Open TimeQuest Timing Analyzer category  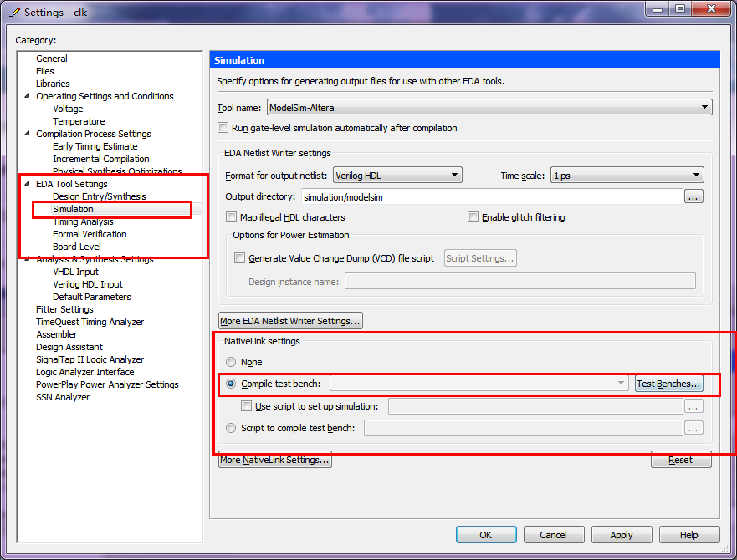[x=90, y=322]
